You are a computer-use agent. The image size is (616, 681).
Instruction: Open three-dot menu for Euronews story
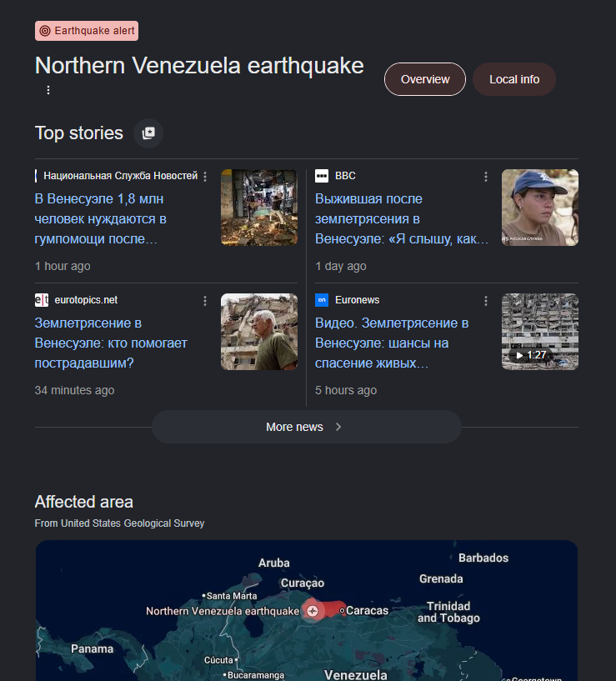(x=486, y=301)
